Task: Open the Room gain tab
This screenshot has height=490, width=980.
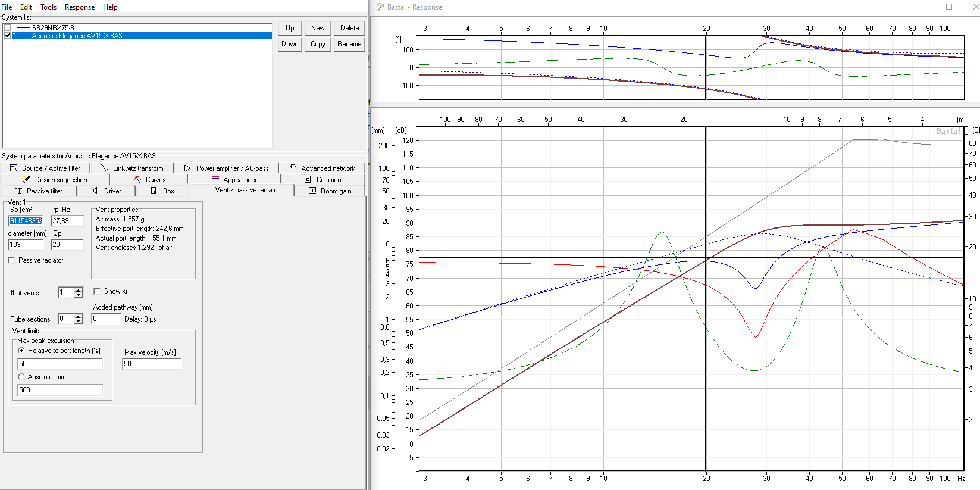Action: click(x=330, y=191)
